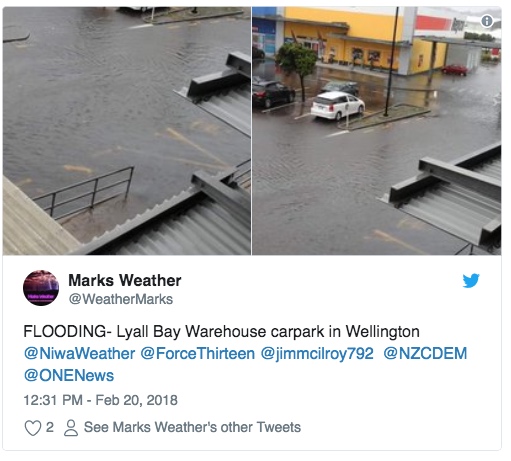Click the person silhouette icon

(x=71, y=428)
